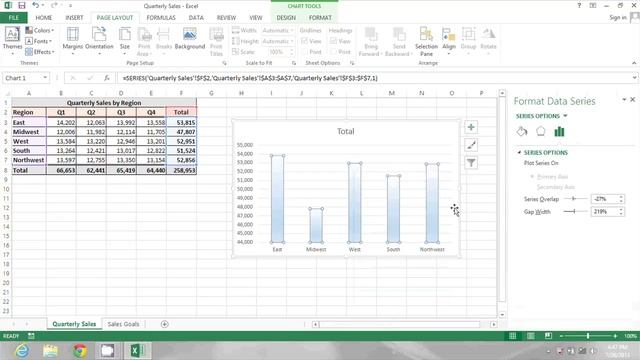
Task: Save the workbook from quick access toolbar
Action: [22, 6]
